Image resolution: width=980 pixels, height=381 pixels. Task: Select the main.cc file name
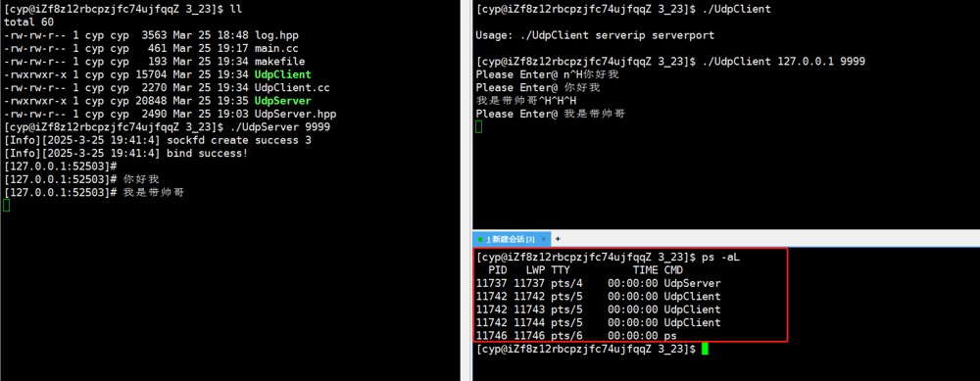click(277, 48)
